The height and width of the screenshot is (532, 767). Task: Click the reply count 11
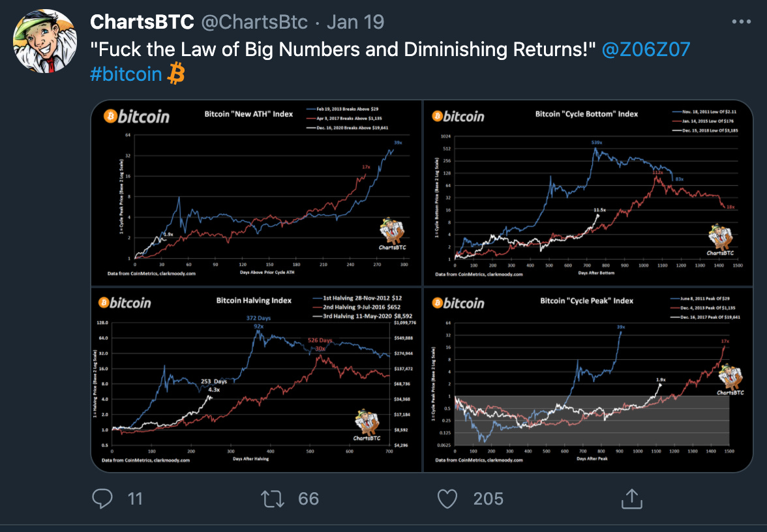coord(135,499)
